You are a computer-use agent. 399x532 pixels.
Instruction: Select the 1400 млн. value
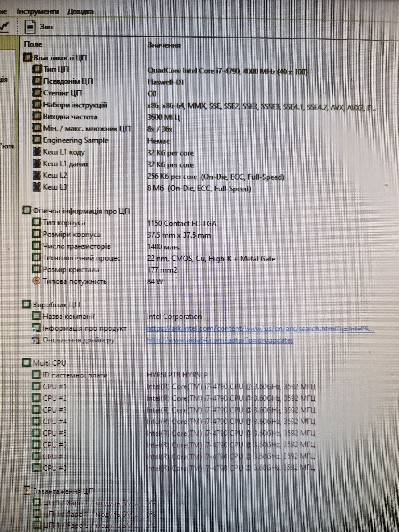pyautogui.click(x=164, y=247)
